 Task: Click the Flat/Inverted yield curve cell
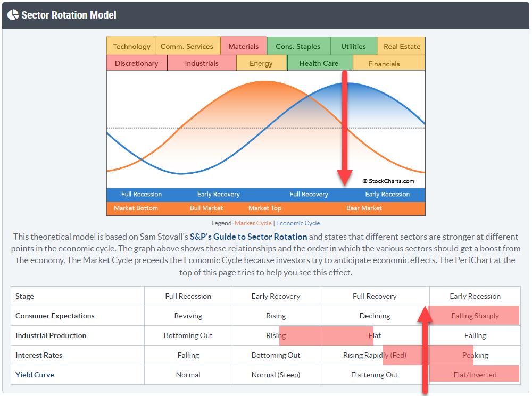475,375
